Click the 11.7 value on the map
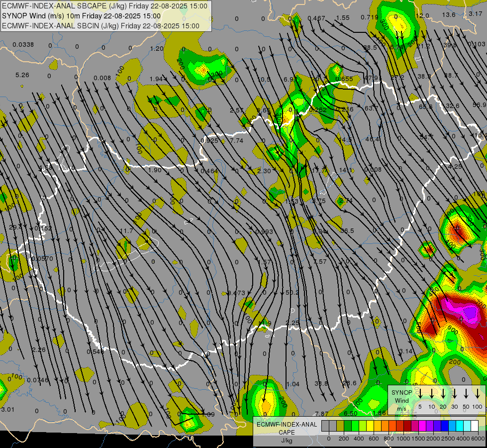The image size is (487, 448). tap(126, 230)
